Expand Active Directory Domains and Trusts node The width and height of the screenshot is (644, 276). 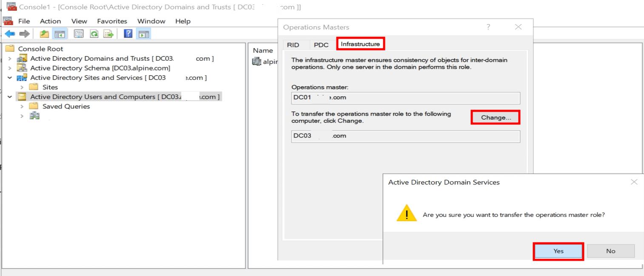[x=10, y=59]
